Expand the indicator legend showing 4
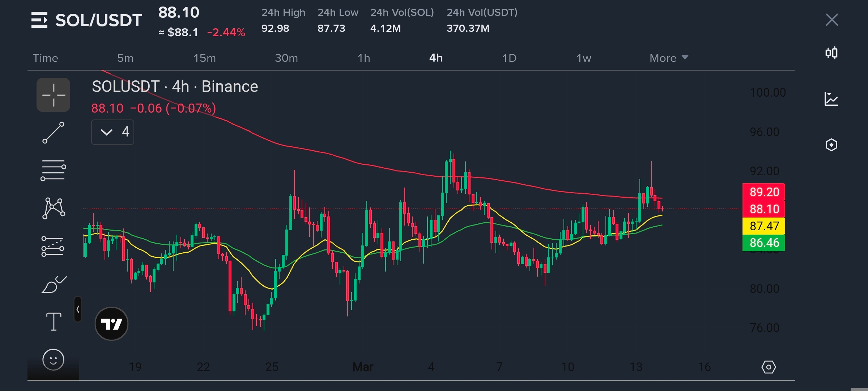The height and width of the screenshot is (391, 868). coord(112,132)
